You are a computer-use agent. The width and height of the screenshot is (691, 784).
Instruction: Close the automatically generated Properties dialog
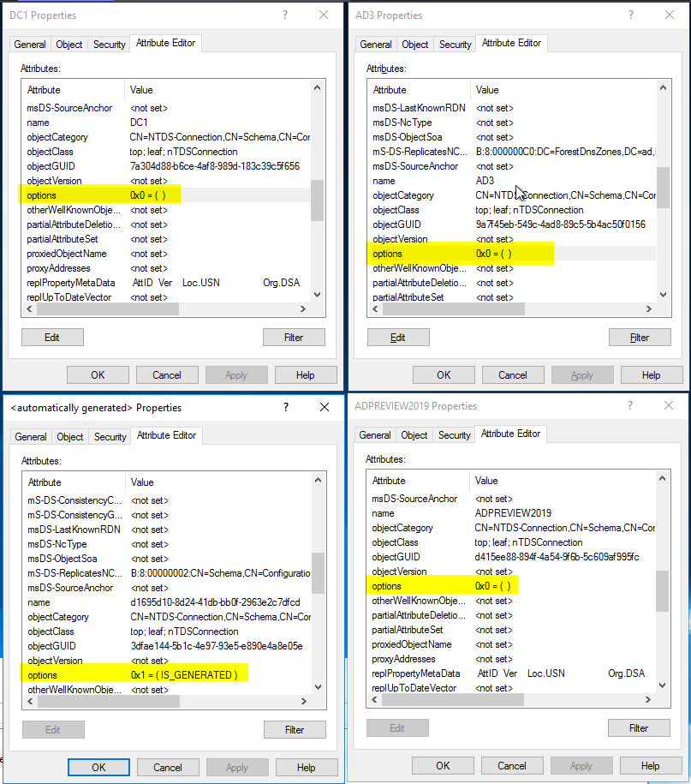[x=323, y=408]
